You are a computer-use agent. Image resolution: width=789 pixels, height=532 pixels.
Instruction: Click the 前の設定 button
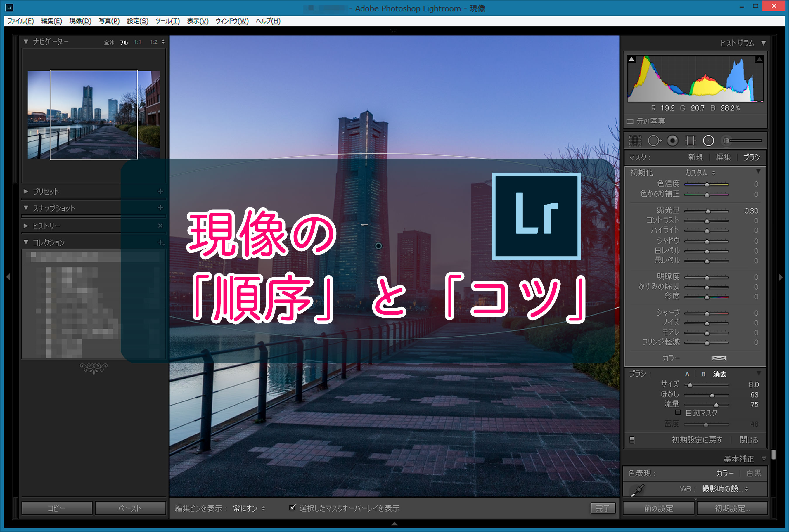[x=659, y=508]
